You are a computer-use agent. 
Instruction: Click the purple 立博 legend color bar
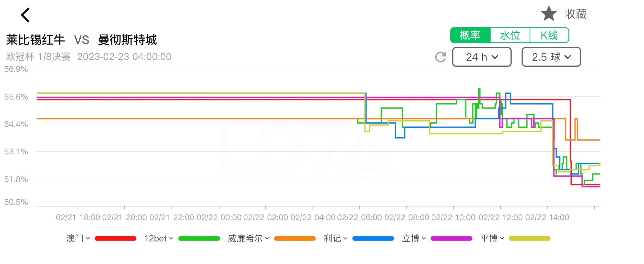click(x=451, y=239)
